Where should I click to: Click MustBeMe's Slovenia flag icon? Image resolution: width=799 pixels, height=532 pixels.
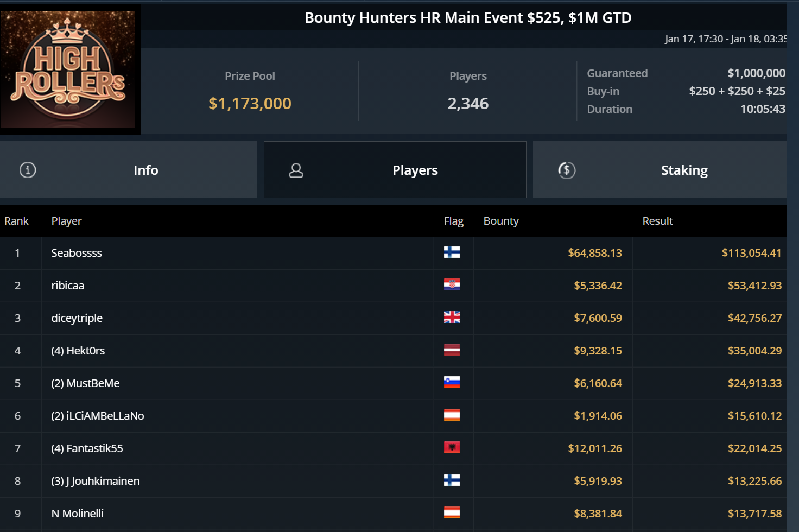pos(452,382)
